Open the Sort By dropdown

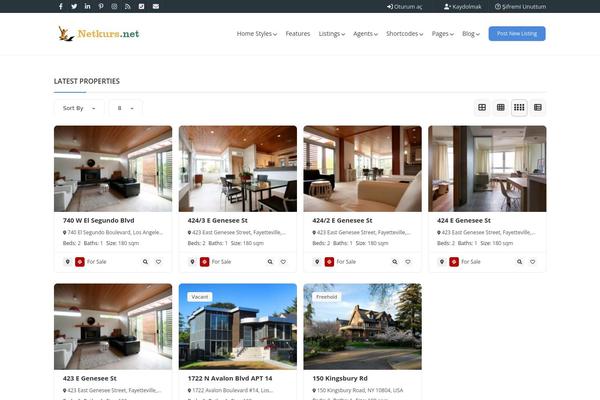coord(79,108)
